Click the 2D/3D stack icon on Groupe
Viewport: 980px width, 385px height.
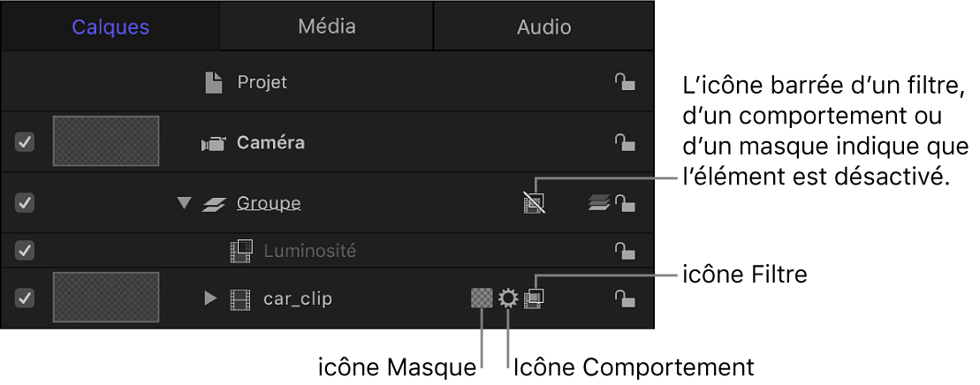pos(598,204)
